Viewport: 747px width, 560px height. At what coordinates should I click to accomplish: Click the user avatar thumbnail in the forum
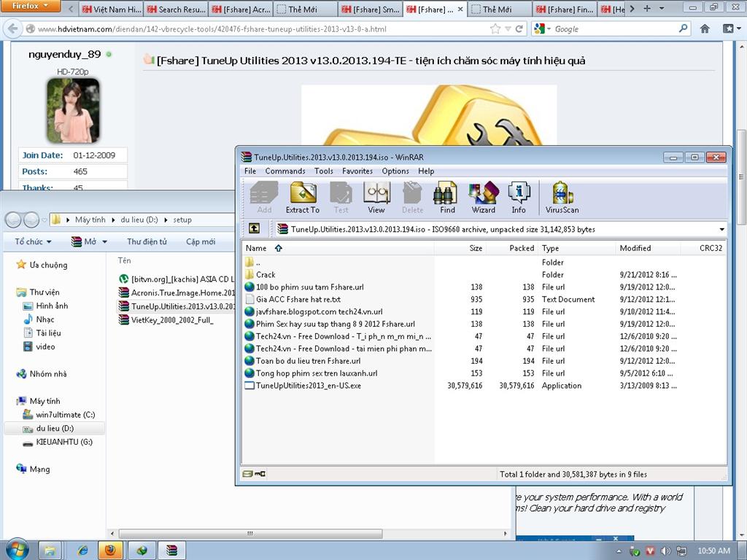coord(73,111)
